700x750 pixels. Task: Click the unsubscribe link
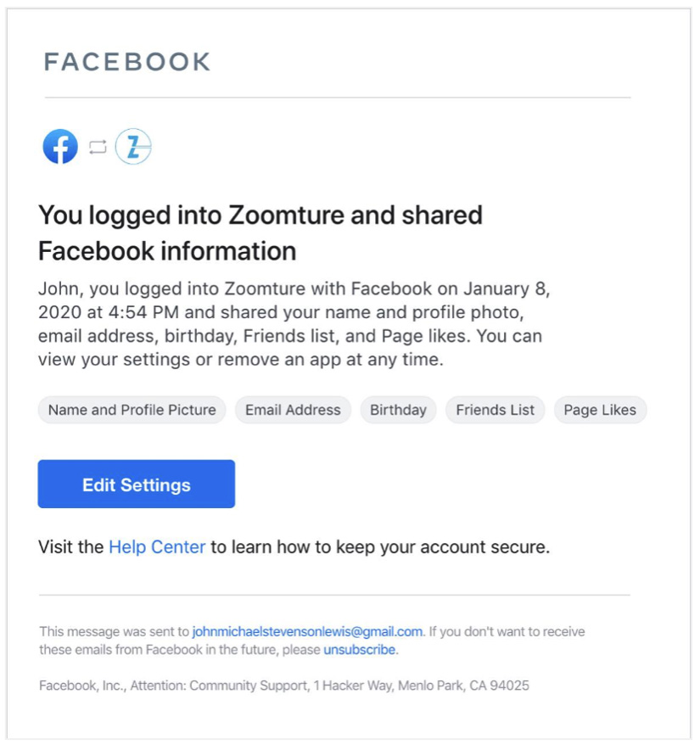pyautogui.click(x=360, y=650)
